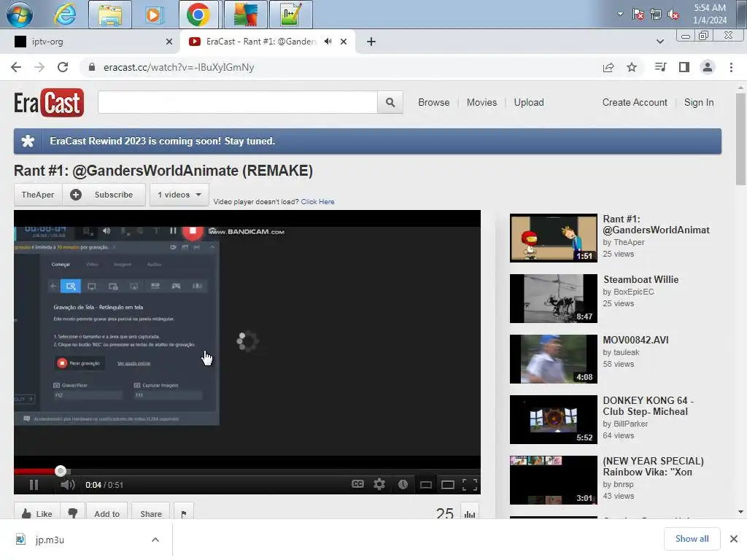
Task: Open the Chrome profile icon
Action: pyautogui.click(x=708, y=67)
